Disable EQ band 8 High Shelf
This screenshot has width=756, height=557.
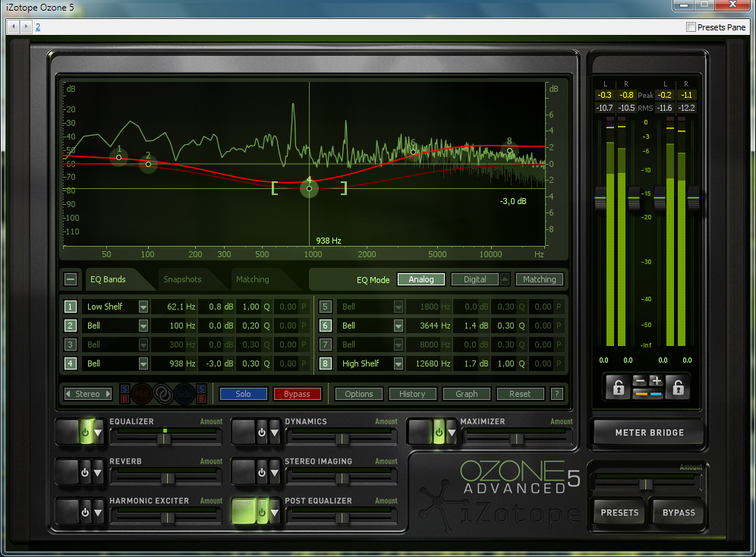point(326,363)
